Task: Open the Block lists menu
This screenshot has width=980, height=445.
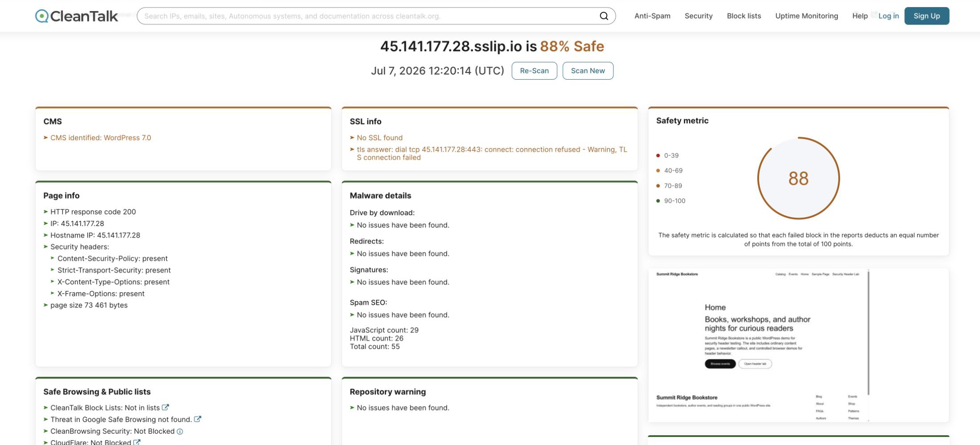Action: (x=744, y=16)
